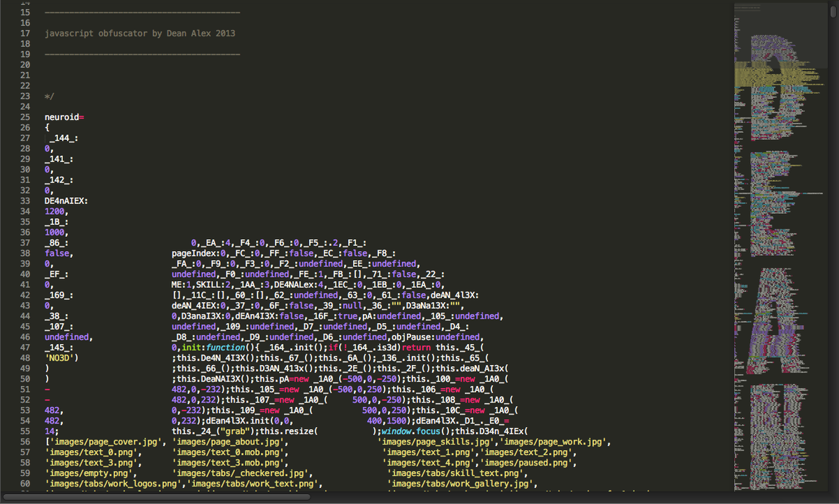Click the string 'images/page_cover.jpg'
Screen dimensions: 839x504
pyautogui.click(x=106, y=442)
